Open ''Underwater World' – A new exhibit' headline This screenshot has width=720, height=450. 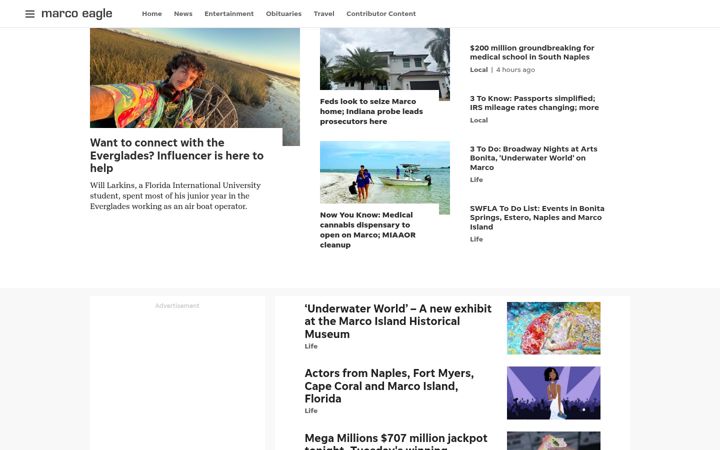[x=398, y=321]
